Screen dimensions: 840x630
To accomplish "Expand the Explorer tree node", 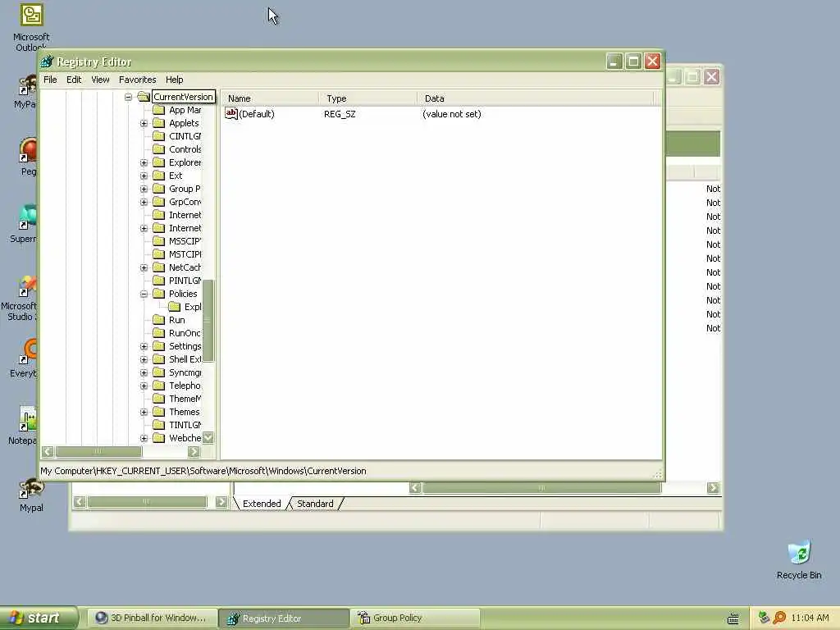I will (x=144, y=162).
